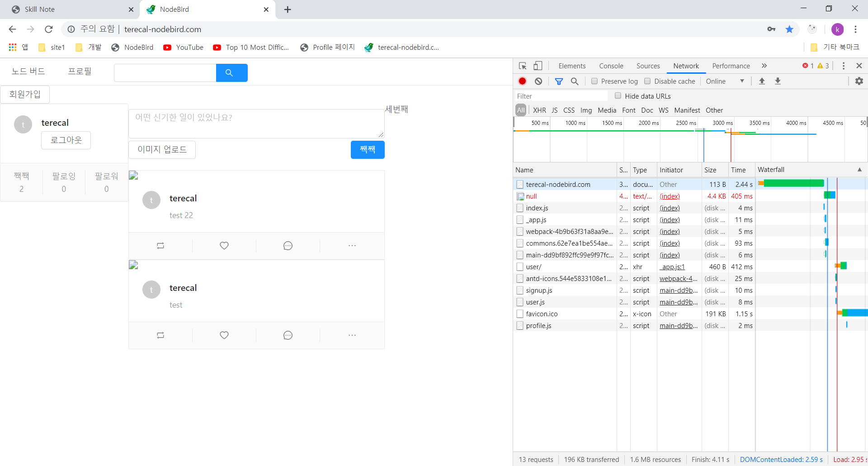
Task: Click the network Filter input box
Action: (x=561, y=96)
